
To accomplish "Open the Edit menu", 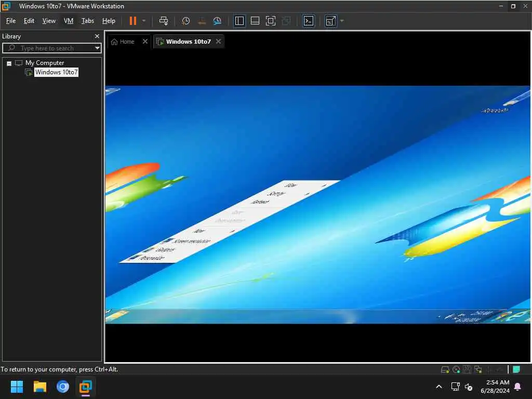I will 29,21.
